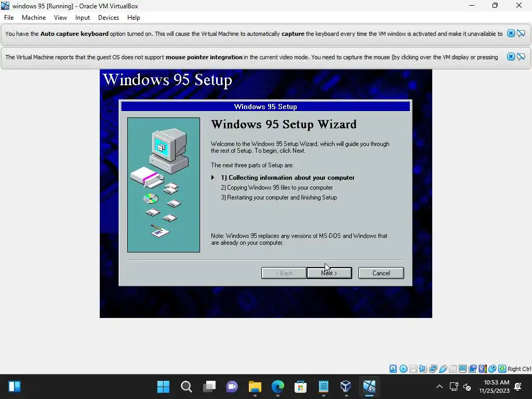Click the display status indicator

[462, 369]
